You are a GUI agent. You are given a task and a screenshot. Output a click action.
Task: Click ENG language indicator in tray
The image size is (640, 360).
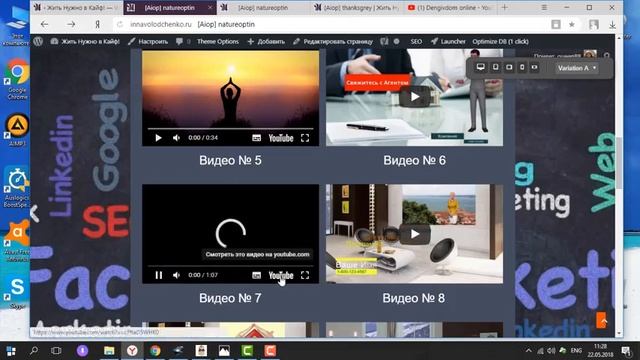576,351
